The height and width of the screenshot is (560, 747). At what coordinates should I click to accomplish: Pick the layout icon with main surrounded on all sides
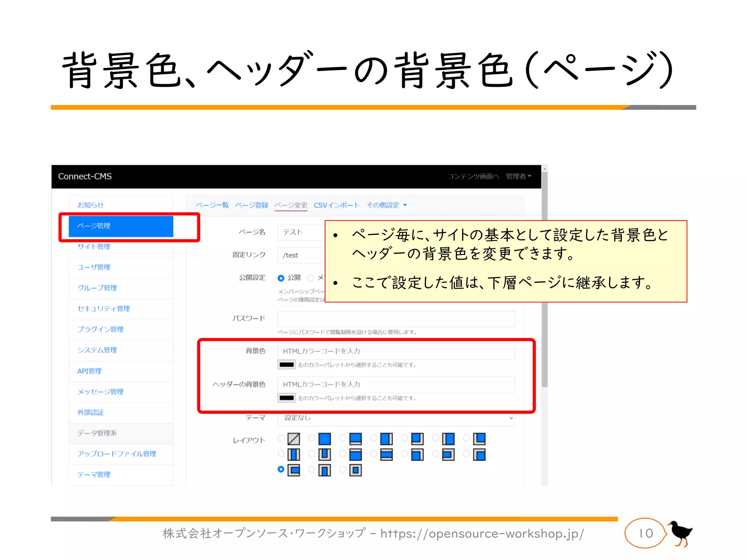[356, 470]
